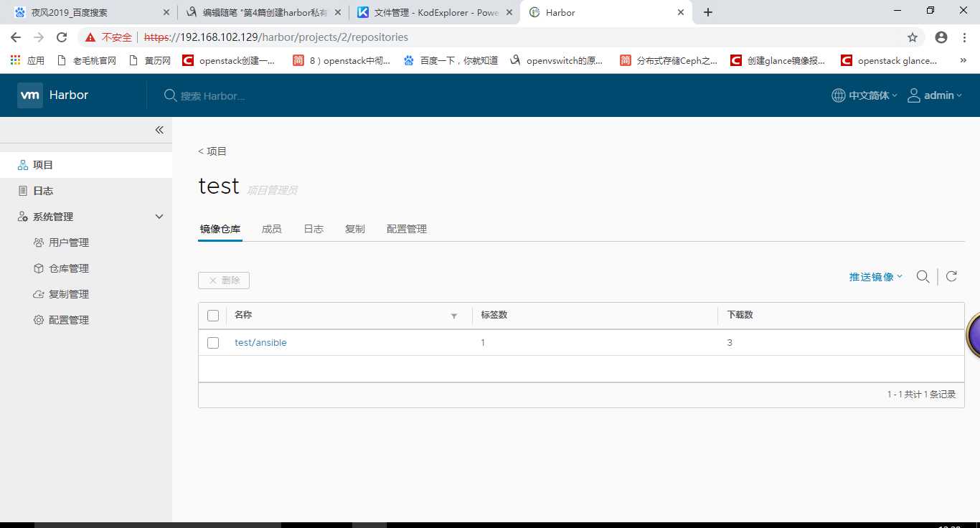
Task: Open a new browser tab
Action: (708, 12)
